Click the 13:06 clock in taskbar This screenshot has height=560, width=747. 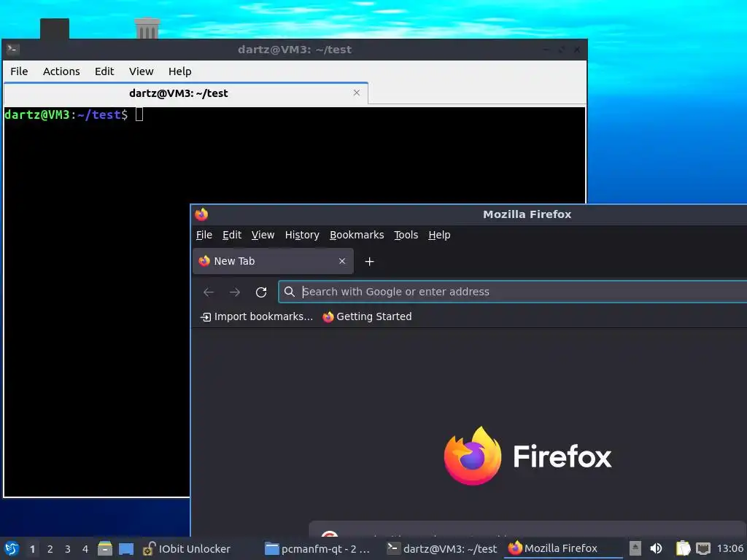(729, 548)
